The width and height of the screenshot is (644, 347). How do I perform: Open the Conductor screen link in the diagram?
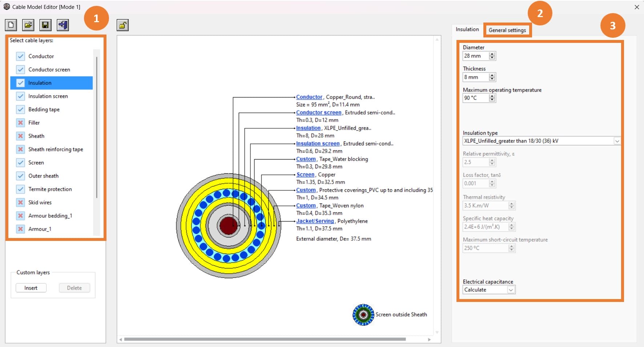(318, 112)
